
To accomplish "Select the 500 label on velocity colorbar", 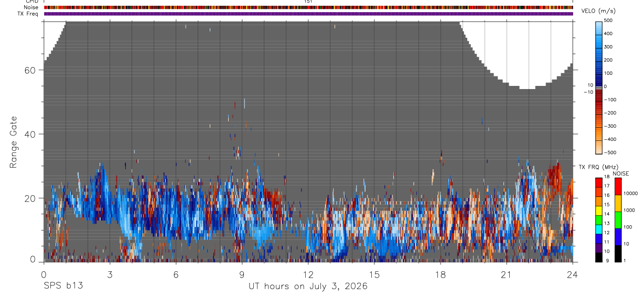I will (609, 20).
